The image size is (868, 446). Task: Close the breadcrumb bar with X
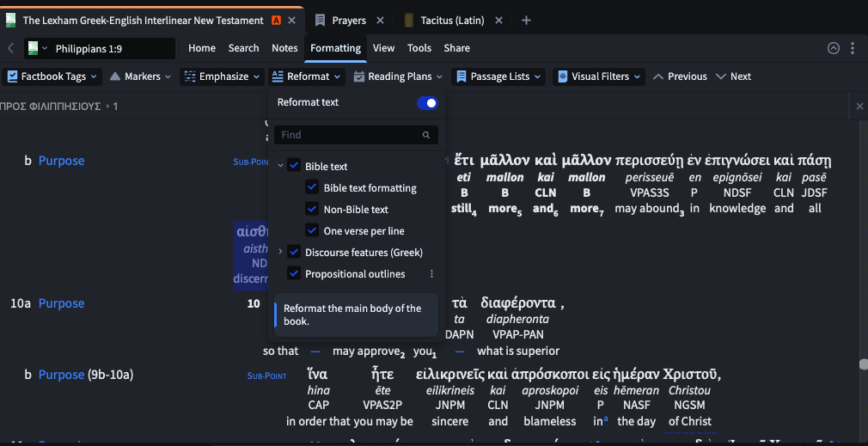859,107
